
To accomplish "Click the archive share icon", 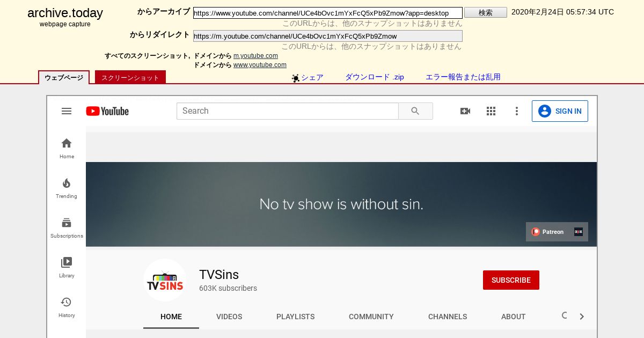I will (295, 78).
